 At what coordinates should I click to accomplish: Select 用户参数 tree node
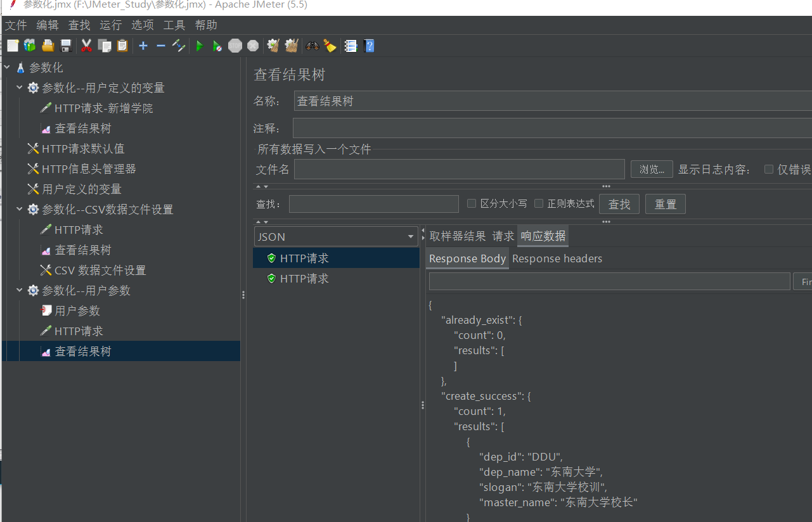point(77,311)
